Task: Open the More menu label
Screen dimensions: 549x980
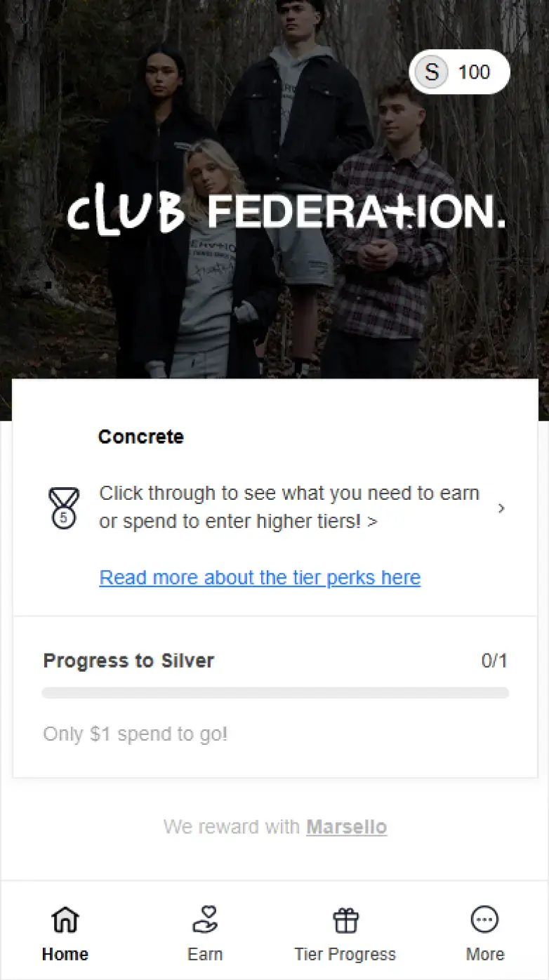Action: coord(485,955)
